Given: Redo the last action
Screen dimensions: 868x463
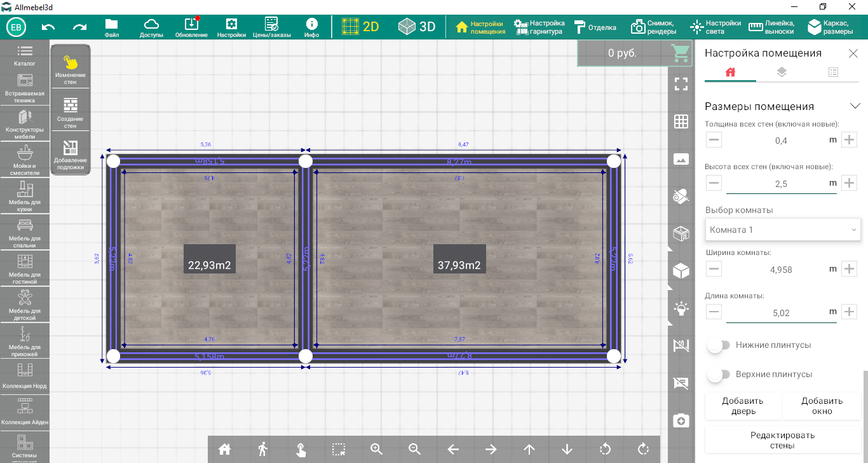Looking at the screenshot, I should (x=79, y=27).
